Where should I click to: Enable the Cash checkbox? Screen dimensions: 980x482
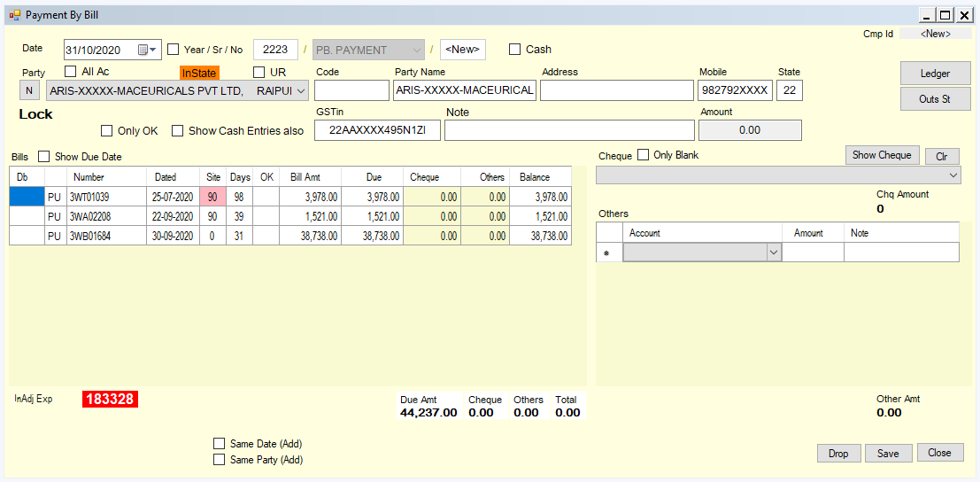click(x=515, y=50)
